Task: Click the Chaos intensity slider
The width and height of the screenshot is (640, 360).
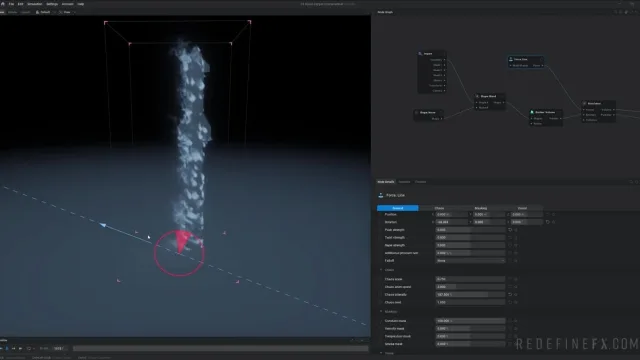Action: click(470, 294)
